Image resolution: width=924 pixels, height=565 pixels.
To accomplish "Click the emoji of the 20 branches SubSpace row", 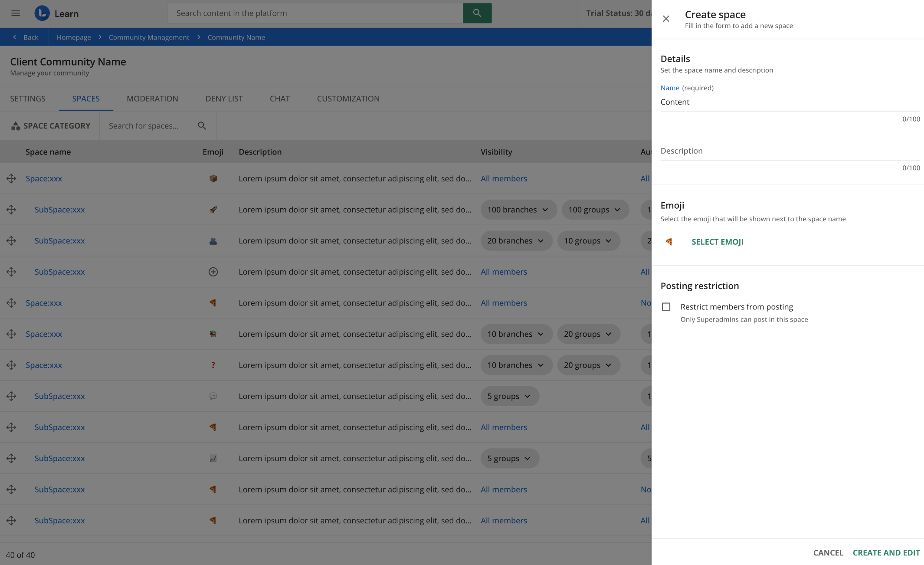I will 213,241.
